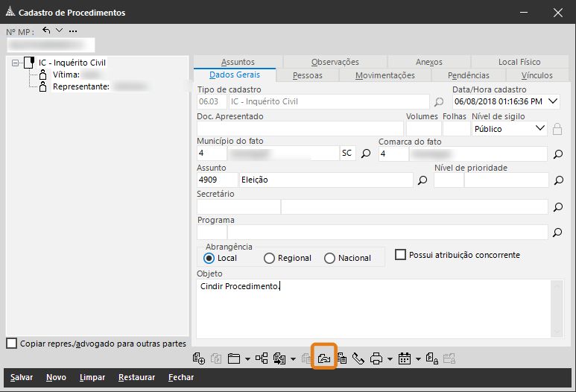This screenshot has width=576, height=392.
Task: Open the Vínculos tab
Action: (537, 75)
